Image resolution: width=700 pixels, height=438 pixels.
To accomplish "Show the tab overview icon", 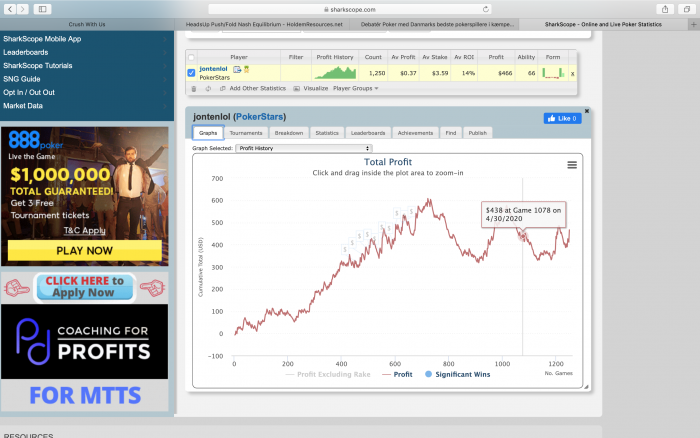I will coord(687,9).
